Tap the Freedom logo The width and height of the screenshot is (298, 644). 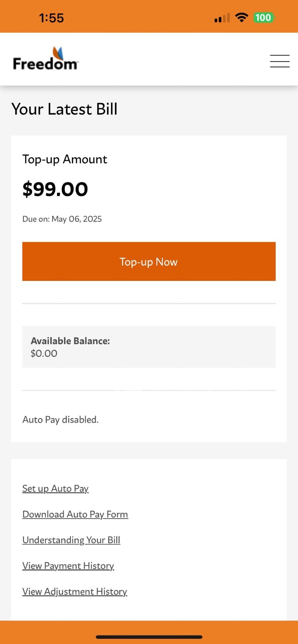point(46,60)
